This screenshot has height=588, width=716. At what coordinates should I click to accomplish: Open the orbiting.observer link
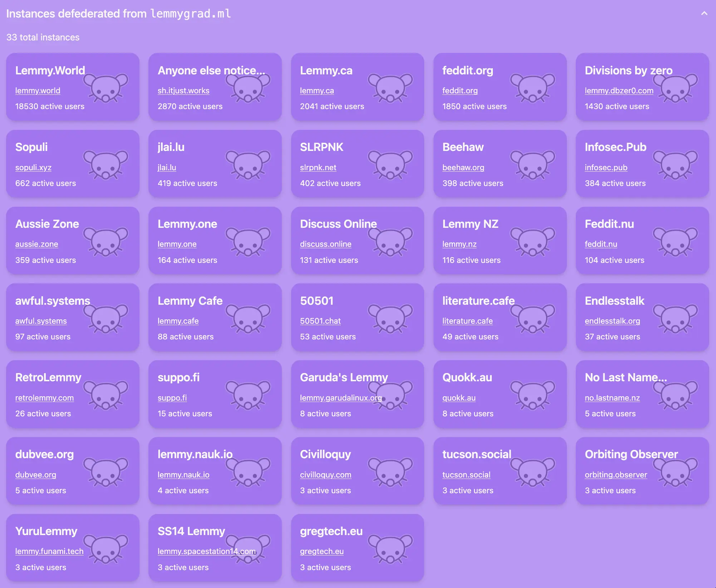pyautogui.click(x=616, y=475)
